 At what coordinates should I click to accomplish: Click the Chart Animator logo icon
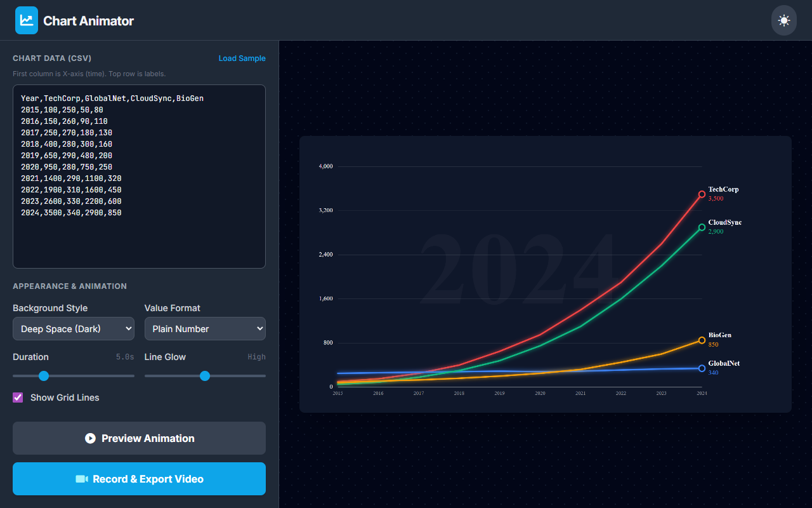[x=26, y=20]
